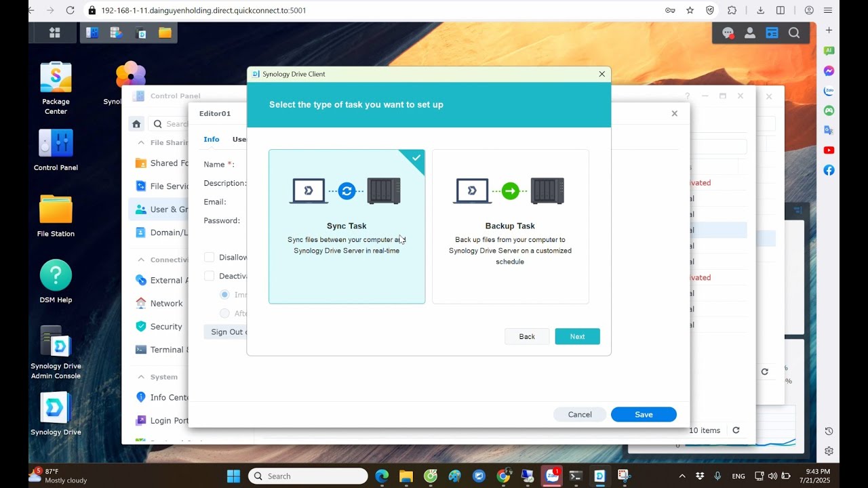Open Login Portal in Control Panel
Screen dimensions: 868x488
click(x=161, y=421)
